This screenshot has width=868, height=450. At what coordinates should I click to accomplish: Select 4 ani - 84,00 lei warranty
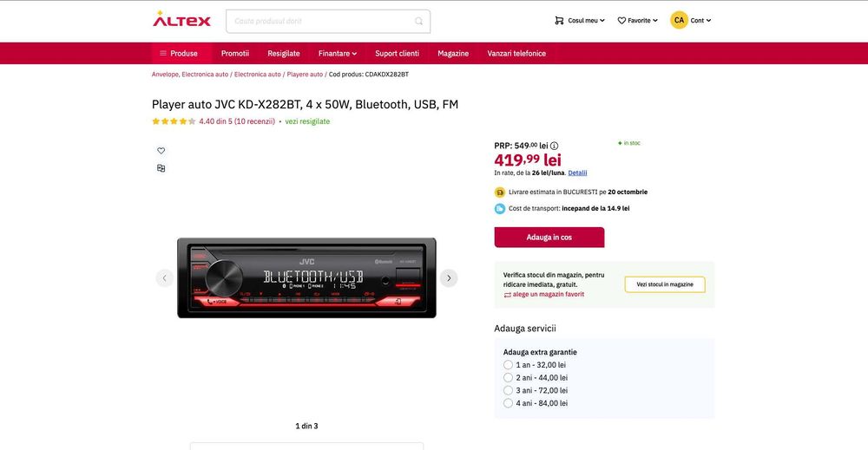[508, 403]
